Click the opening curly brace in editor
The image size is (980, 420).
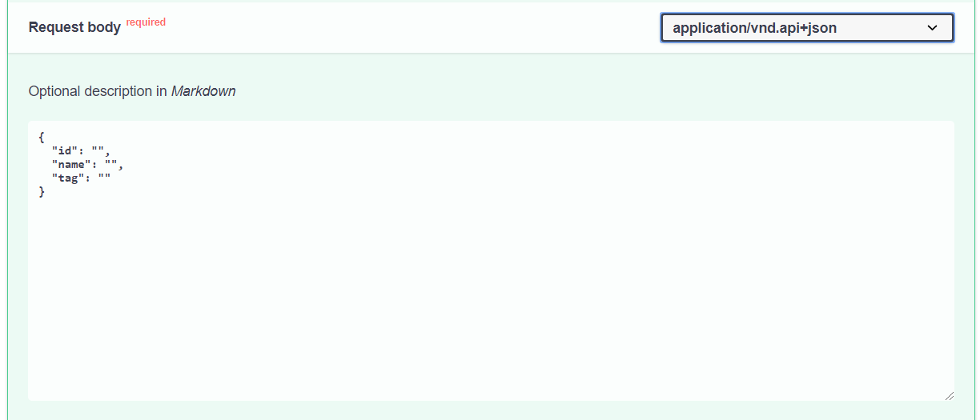click(x=42, y=138)
